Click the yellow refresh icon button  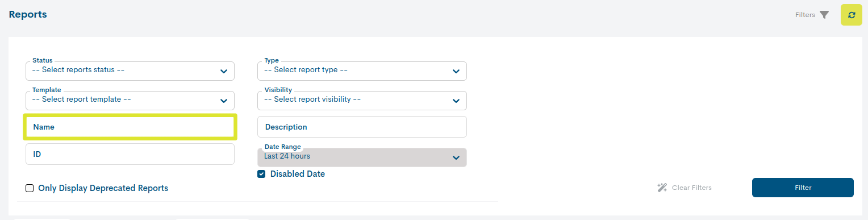click(851, 15)
